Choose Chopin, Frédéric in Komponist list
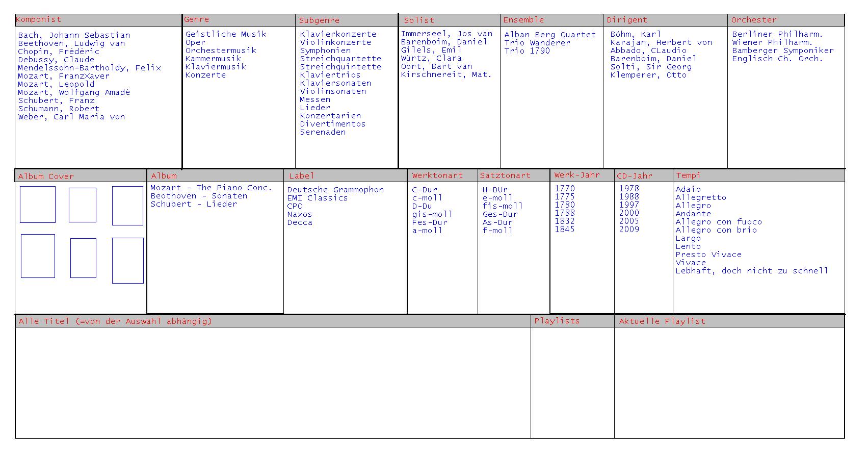 (59, 52)
